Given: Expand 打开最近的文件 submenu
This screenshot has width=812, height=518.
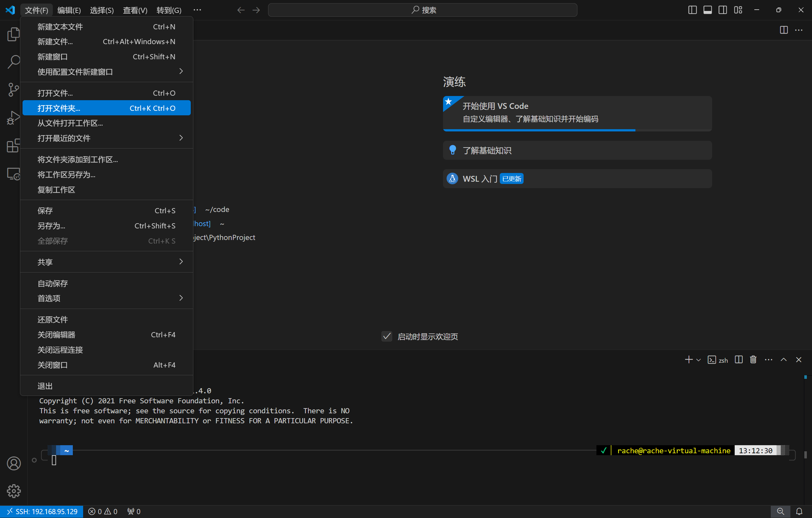Looking at the screenshot, I should click(107, 138).
